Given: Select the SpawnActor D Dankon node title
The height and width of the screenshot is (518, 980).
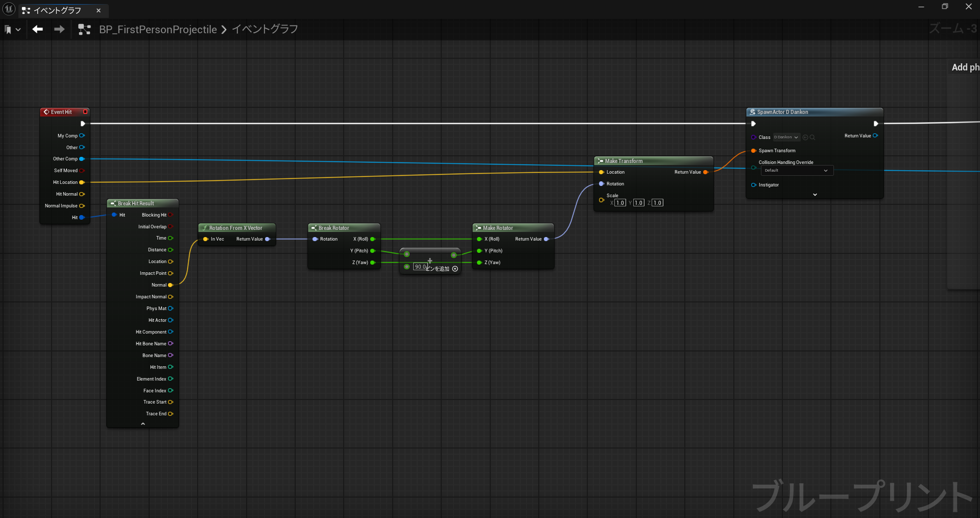Looking at the screenshot, I should [782, 112].
